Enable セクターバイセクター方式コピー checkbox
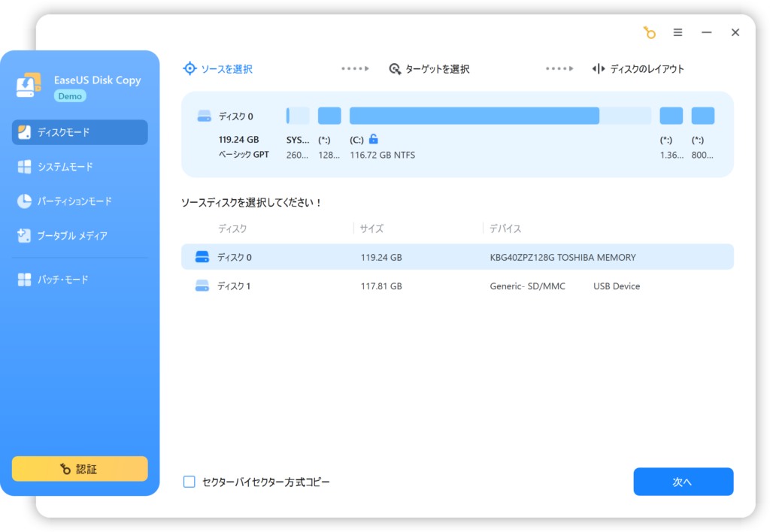Screen dimensions: 770x532 (x=189, y=482)
